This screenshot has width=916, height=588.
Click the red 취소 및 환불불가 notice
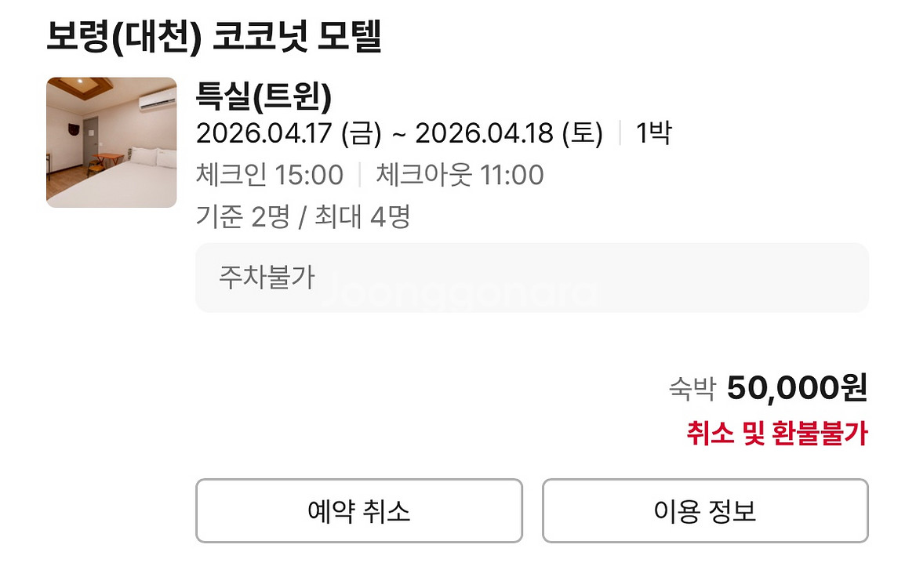pyautogui.click(x=777, y=434)
